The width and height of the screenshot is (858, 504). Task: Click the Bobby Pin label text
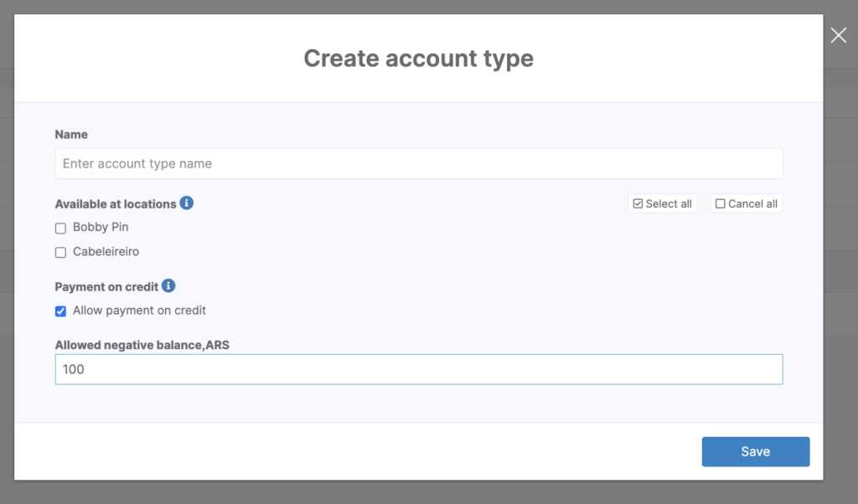tap(101, 227)
